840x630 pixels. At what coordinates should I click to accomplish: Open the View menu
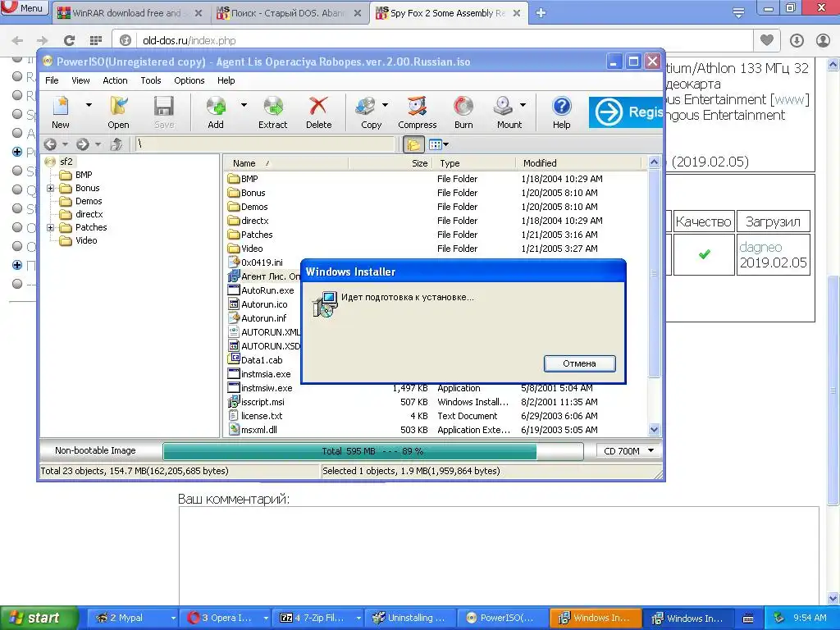[x=80, y=80]
